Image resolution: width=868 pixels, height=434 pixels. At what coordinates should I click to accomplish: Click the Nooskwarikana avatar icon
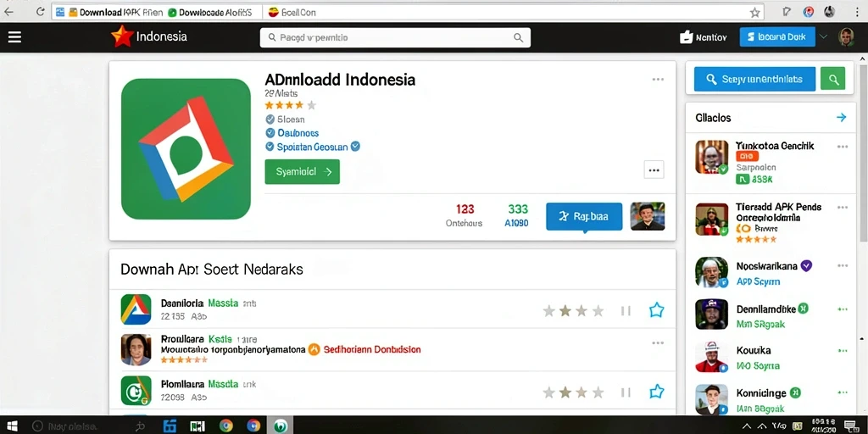tap(711, 272)
